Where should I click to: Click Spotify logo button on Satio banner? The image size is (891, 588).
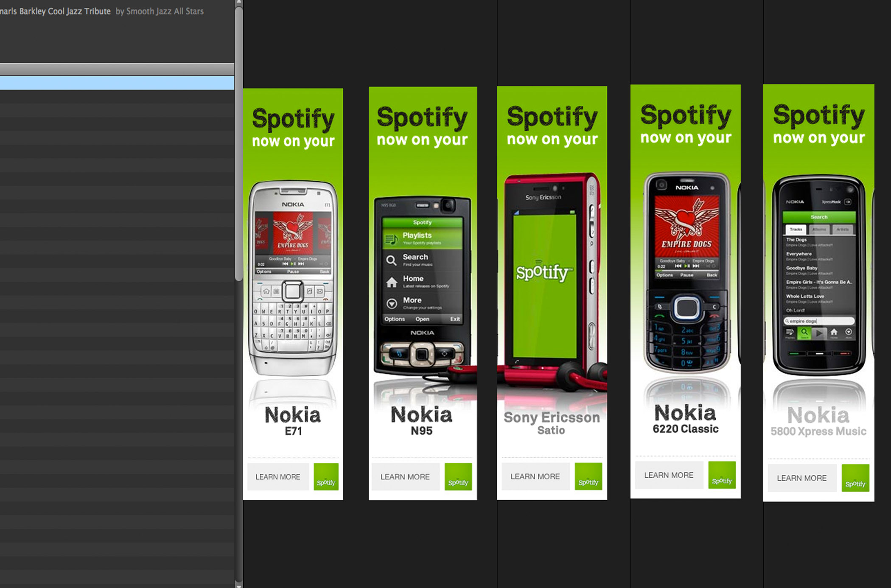[588, 476]
